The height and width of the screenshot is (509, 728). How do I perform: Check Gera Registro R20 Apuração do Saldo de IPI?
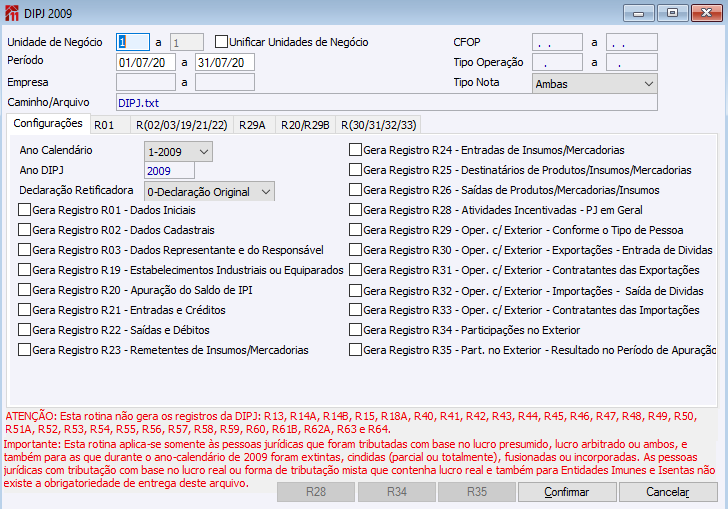(x=24, y=290)
